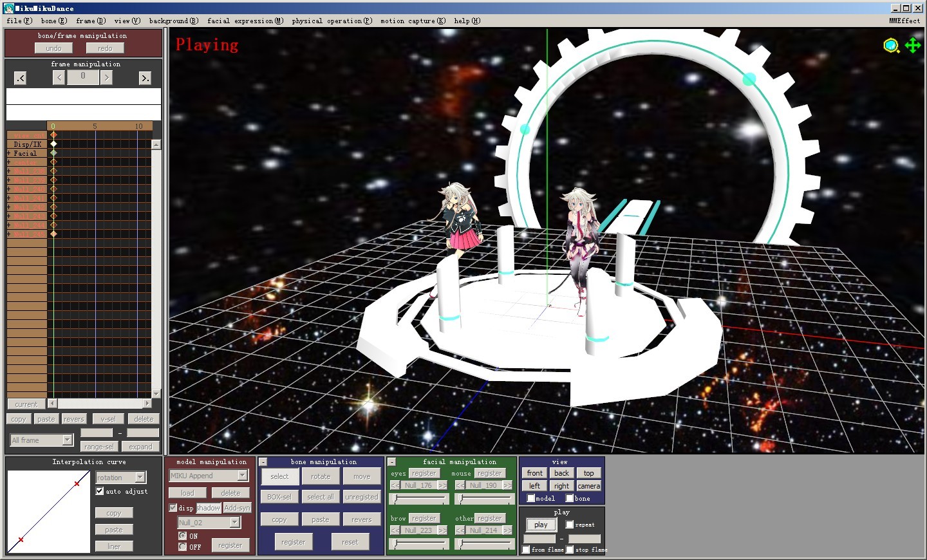Image resolution: width=927 pixels, height=560 pixels.
Task: Click the brow morph slider
Action: (x=419, y=543)
